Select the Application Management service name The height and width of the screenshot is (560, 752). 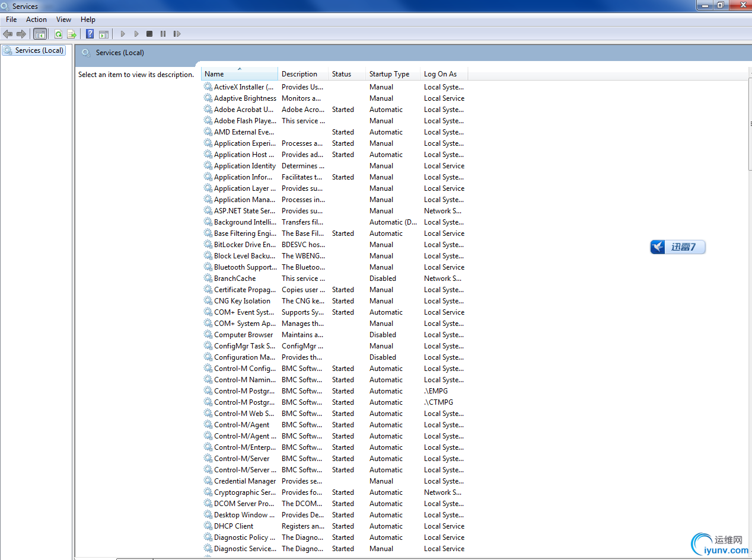245,199
